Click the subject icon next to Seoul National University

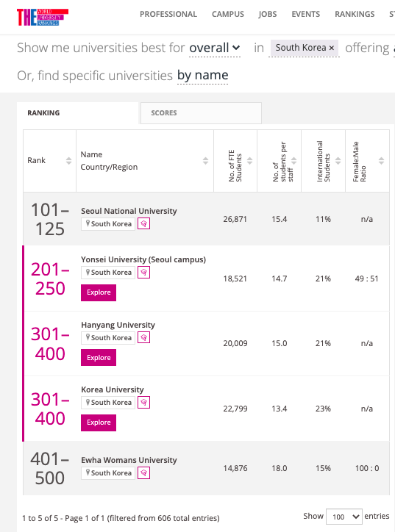[x=143, y=223]
